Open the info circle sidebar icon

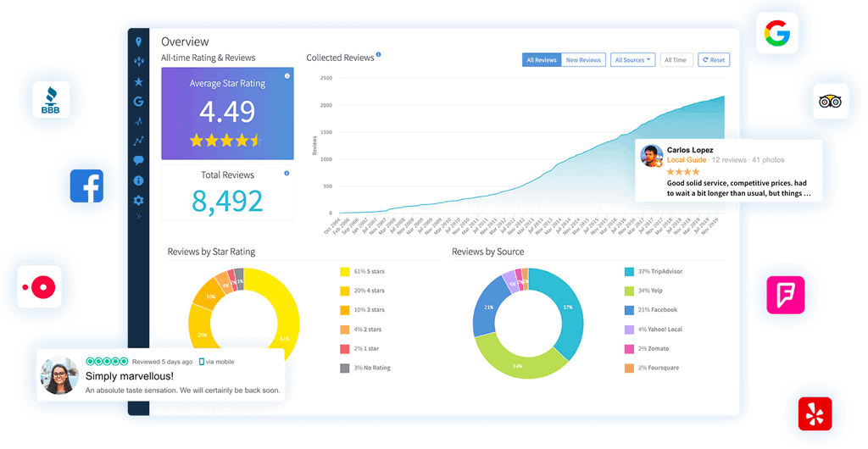pyautogui.click(x=138, y=180)
